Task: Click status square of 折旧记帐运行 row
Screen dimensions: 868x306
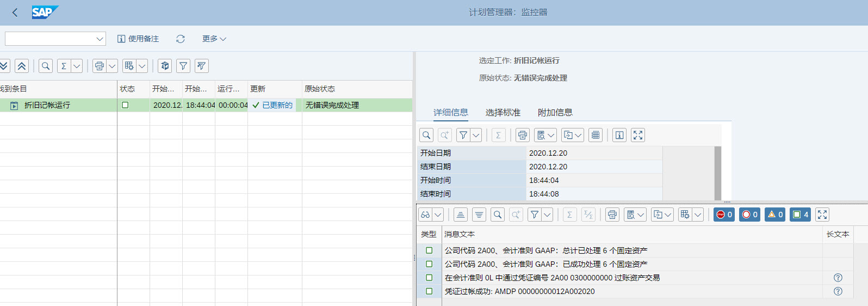Action: [x=125, y=105]
